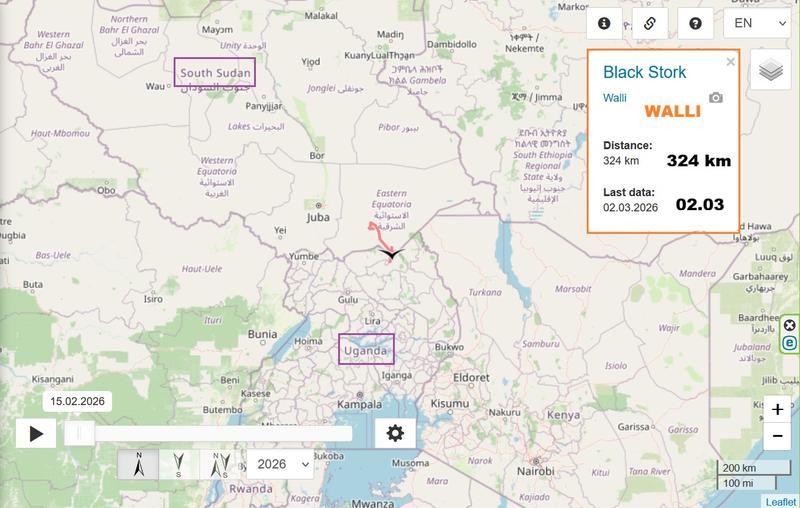Click the Eldoret city label
Screen dimensions: 800x508
[x=471, y=378]
